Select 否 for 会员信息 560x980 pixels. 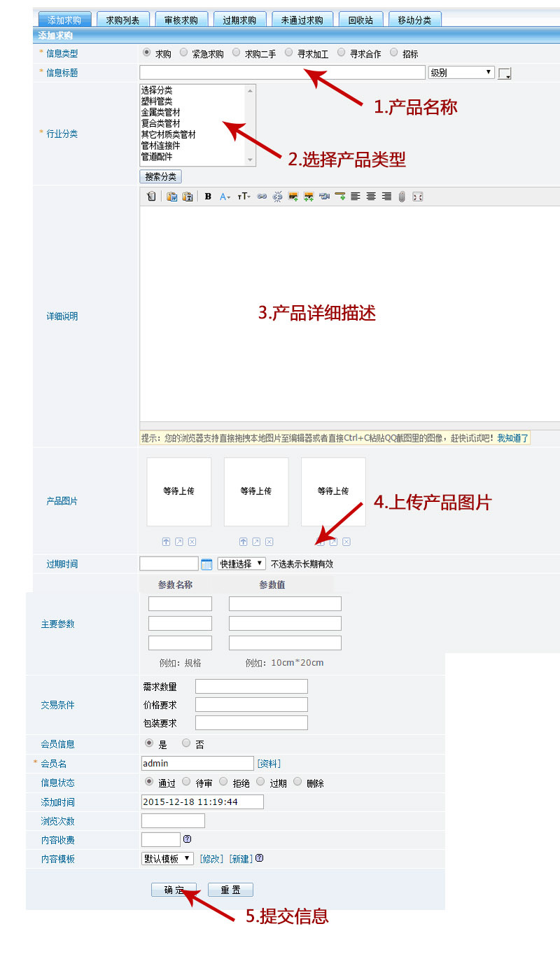tap(186, 743)
